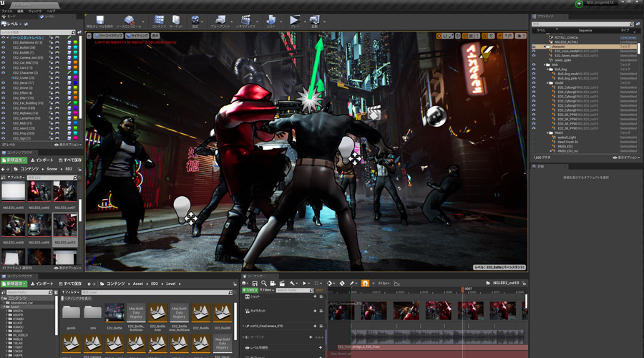The image size is (644, 358).
Task: Click the Sequencer playhead at frame 0057
Action: tap(463, 290)
